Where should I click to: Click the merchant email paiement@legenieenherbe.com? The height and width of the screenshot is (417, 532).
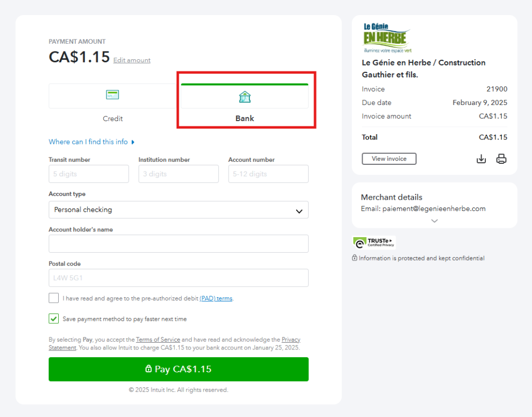tap(434, 209)
